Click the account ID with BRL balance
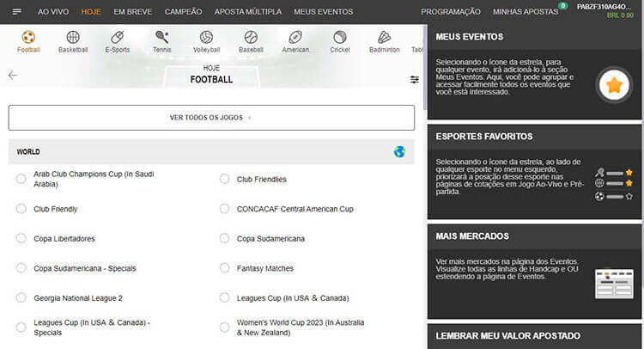 (x=605, y=11)
